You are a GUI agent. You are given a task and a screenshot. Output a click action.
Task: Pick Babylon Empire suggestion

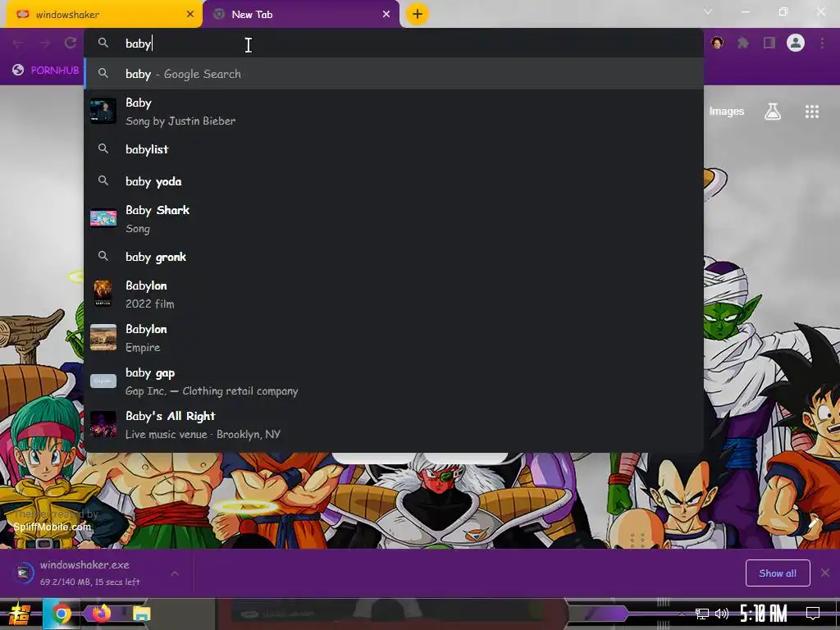pos(394,337)
